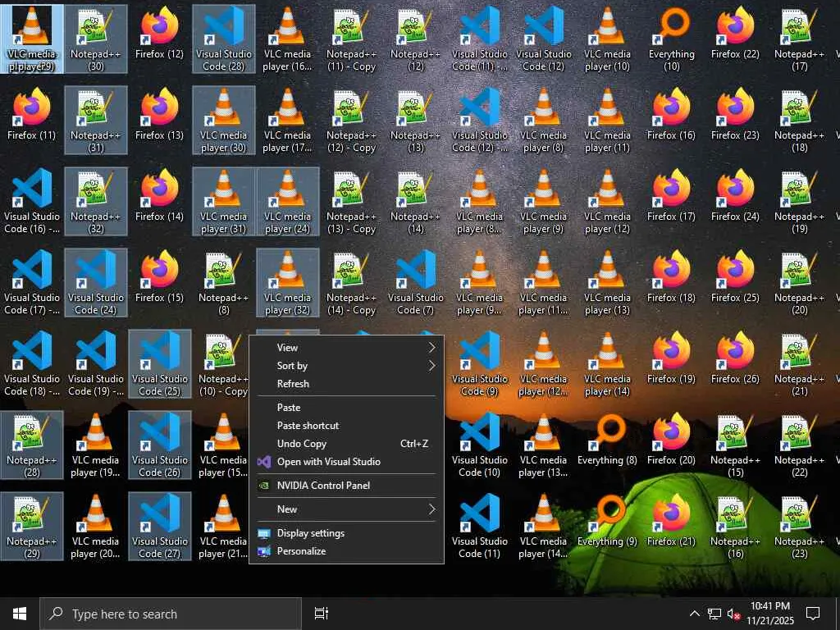Open NVIDIA Control Panel from menu
The height and width of the screenshot is (630, 840).
tap(347, 486)
